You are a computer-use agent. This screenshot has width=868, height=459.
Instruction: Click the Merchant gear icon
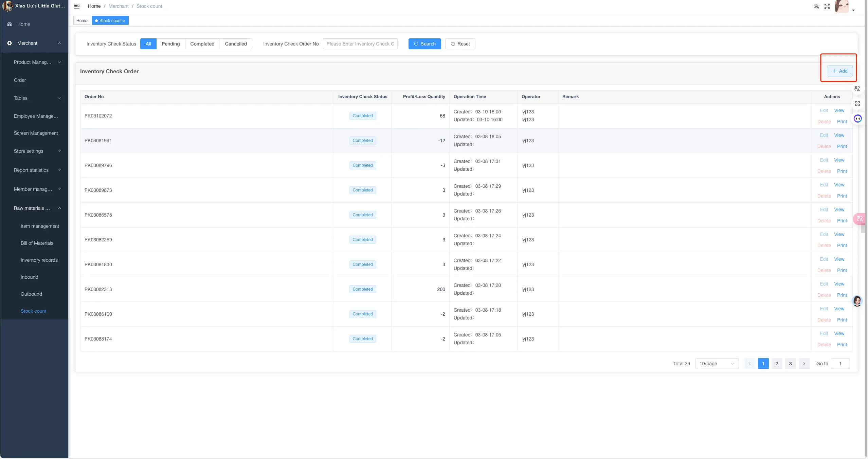(x=10, y=43)
